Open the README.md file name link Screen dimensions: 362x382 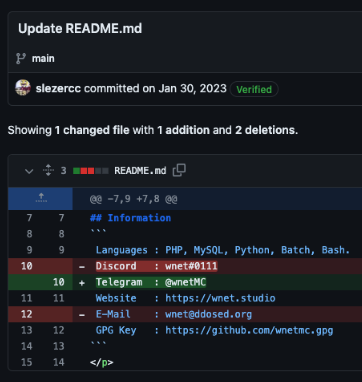point(140,171)
